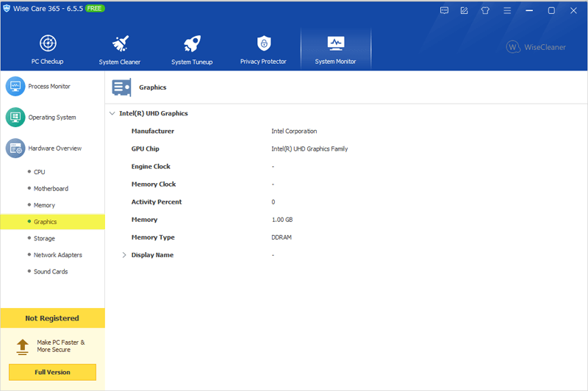588x391 pixels.
Task: Switch to the System Tuneup tab label
Action: click(192, 62)
